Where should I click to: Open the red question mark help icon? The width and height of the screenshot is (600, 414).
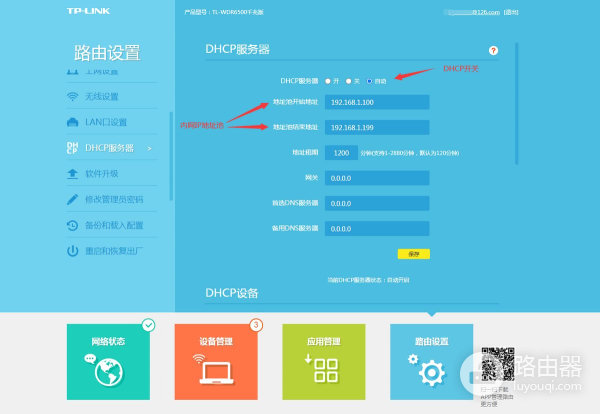pyautogui.click(x=493, y=51)
